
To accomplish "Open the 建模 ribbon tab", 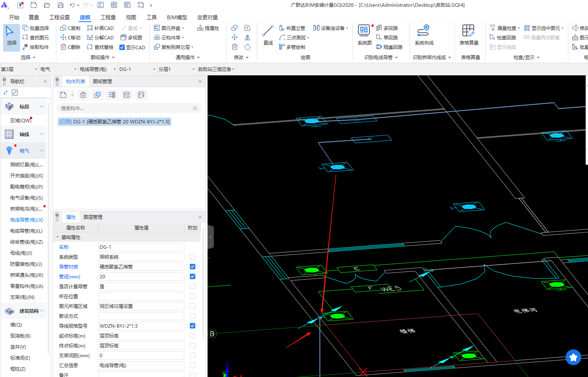I will pos(85,17).
